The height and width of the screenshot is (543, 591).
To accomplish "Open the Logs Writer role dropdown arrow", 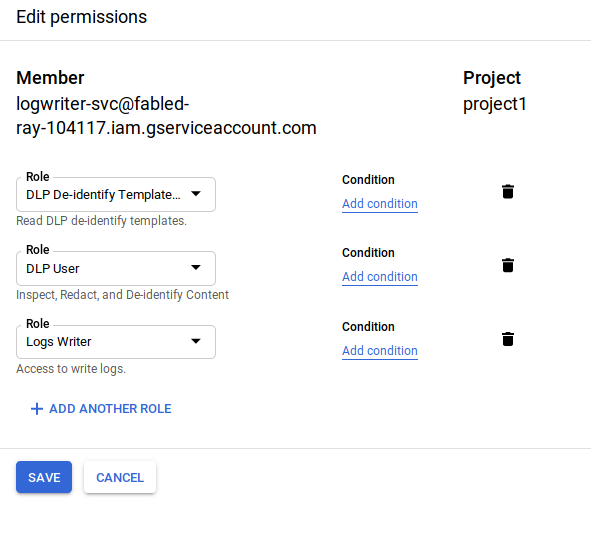I will (196, 341).
